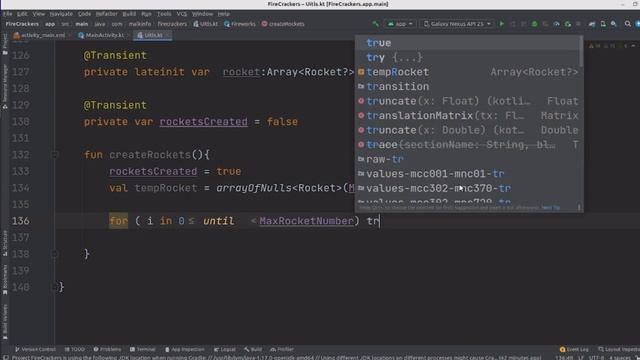Click the Debug app bug icon

(x=535, y=24)
